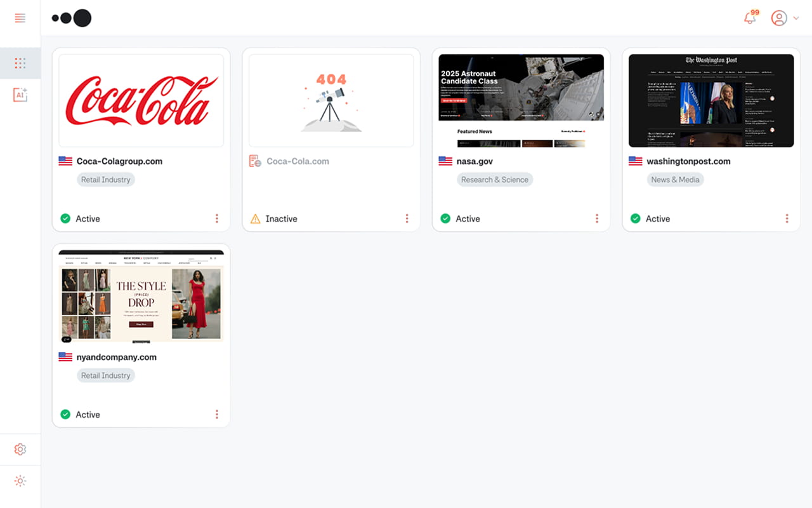The height and width of the screenshot is (508, 812).
Task: Click the three-dots logo in header
Action: tap(72, 18)
